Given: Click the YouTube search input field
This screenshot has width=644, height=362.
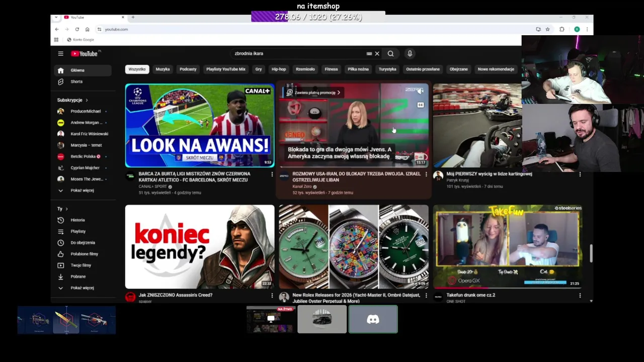Looking at the screenshot, I should tap(299, 53).
